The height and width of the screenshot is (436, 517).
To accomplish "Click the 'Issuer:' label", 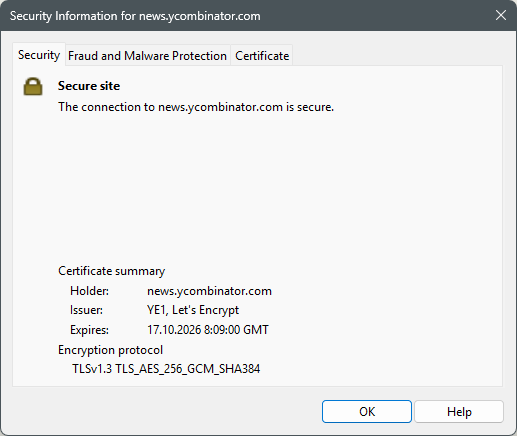I will tap(86, 310).
